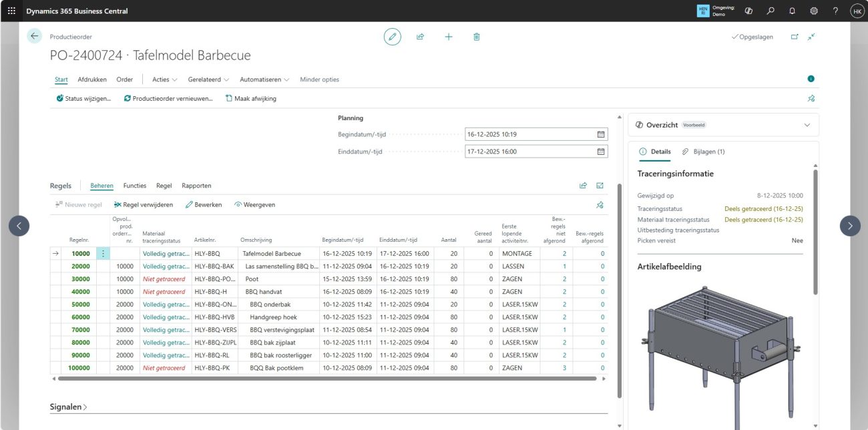Click the share icon beside the plus

(420, 37)
